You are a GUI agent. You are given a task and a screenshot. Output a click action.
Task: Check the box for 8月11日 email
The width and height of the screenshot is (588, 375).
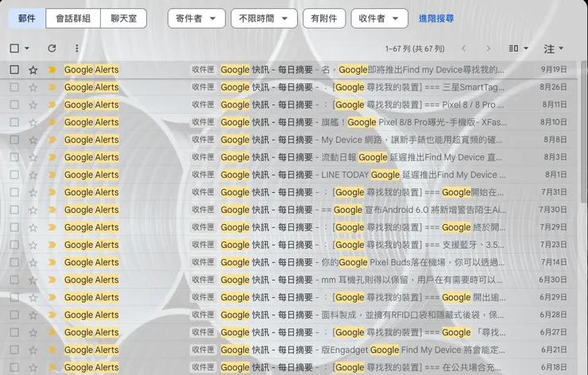click(14, 105)
